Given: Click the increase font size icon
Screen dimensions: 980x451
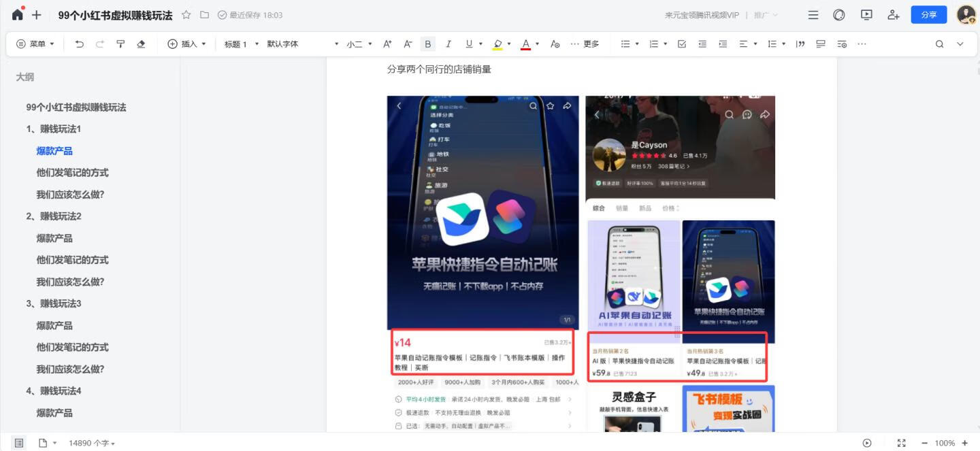Looking at the screenshot, I should point(387,44).
